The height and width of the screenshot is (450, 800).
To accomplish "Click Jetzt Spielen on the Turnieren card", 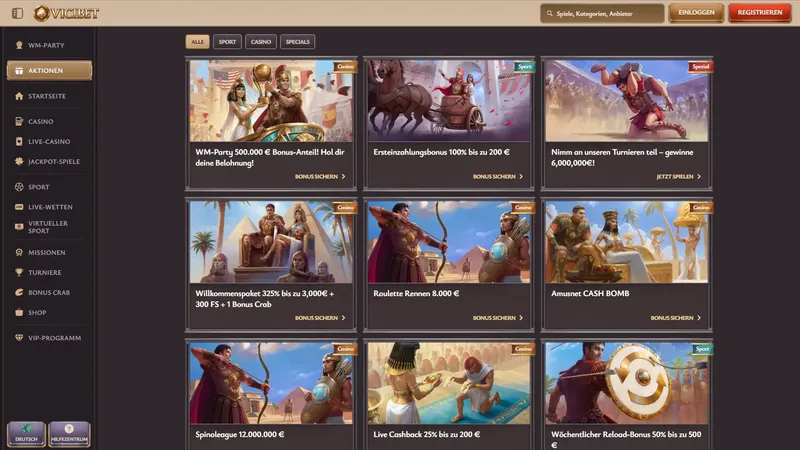I will coord(679,177).
